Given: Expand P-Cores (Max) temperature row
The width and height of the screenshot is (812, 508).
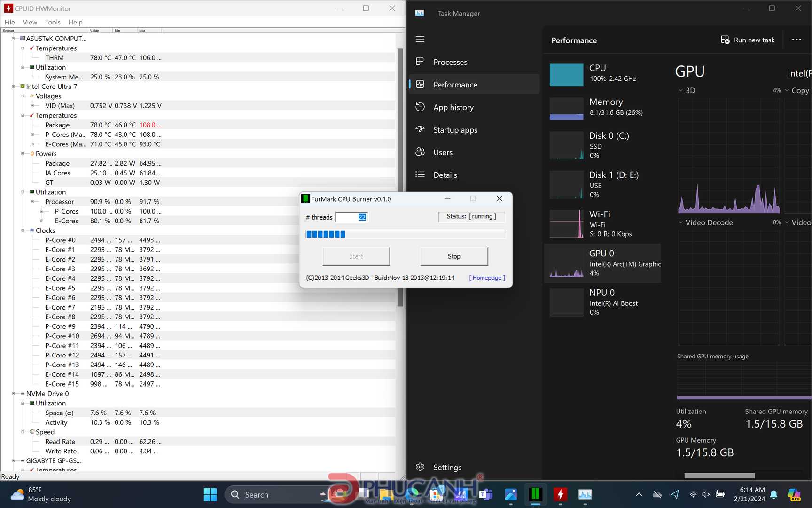Looking at the screenshot, I should click(x=32, y=135).
